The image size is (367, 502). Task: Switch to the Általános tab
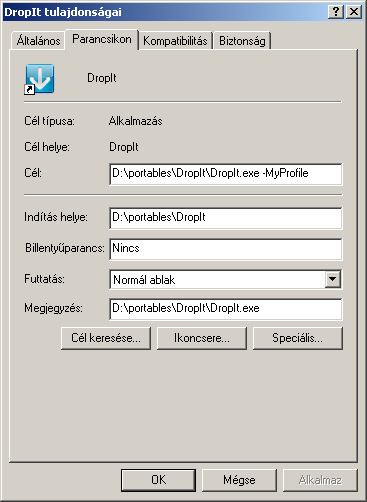38,41
